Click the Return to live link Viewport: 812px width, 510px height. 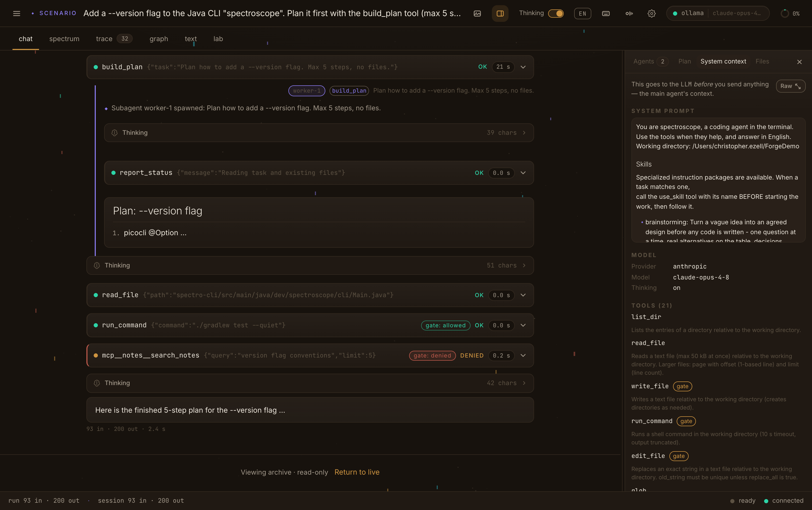point(357,472)
